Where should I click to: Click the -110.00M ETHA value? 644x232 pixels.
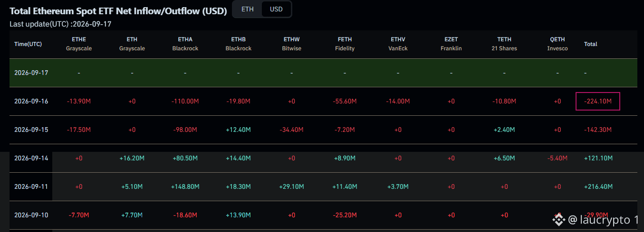click(185, 102)
